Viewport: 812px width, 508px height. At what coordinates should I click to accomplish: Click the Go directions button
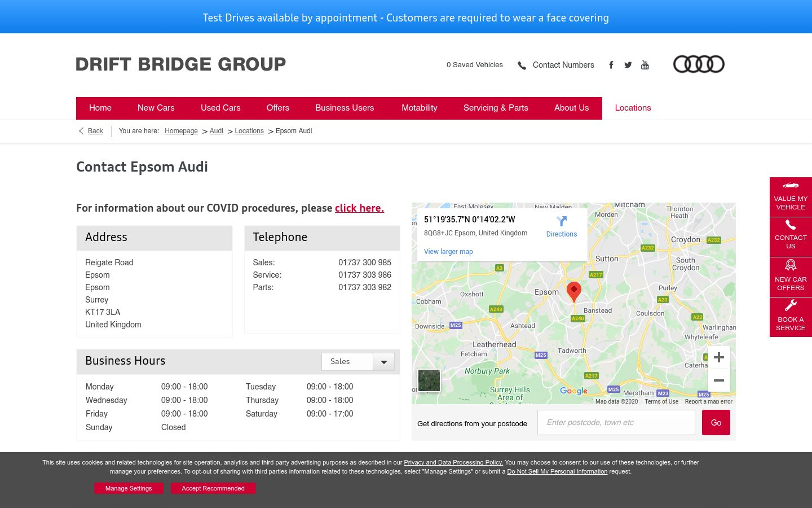coord(716,423)
